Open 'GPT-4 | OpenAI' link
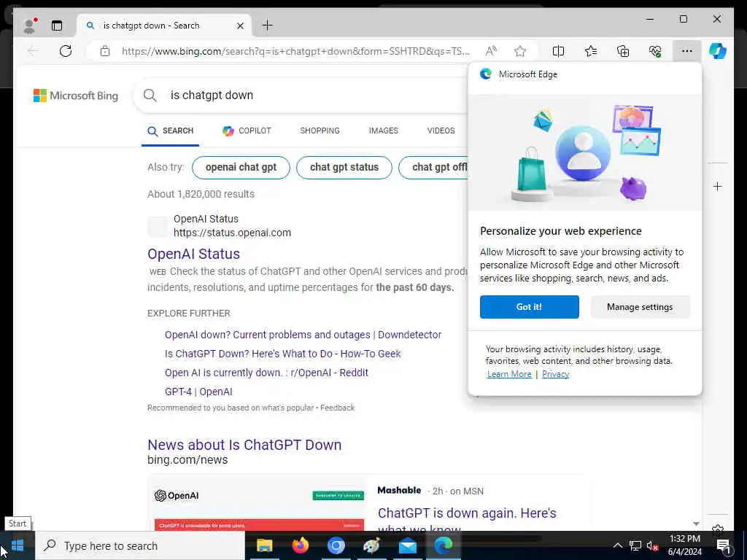The height and width of the screenshot is (560, 747). [x=198, y=392]
